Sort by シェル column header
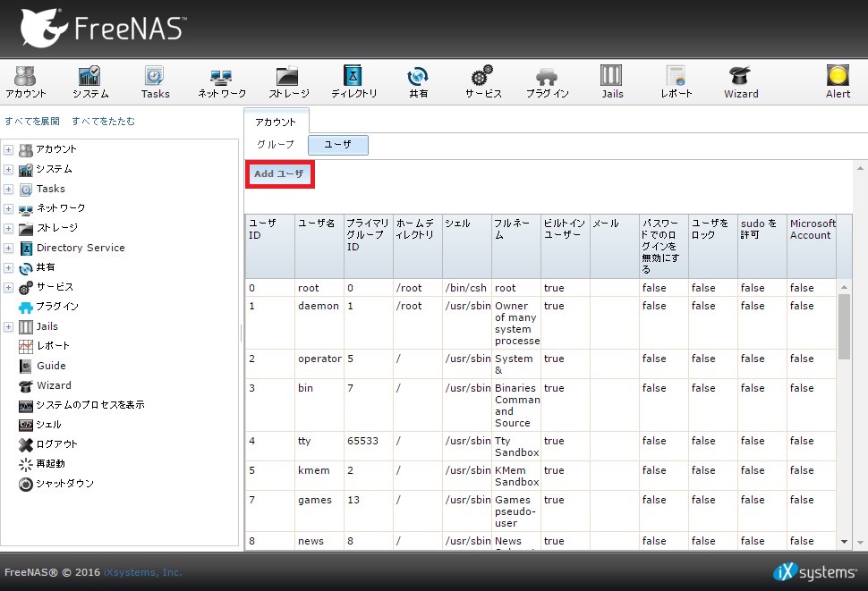 point(466,246)
